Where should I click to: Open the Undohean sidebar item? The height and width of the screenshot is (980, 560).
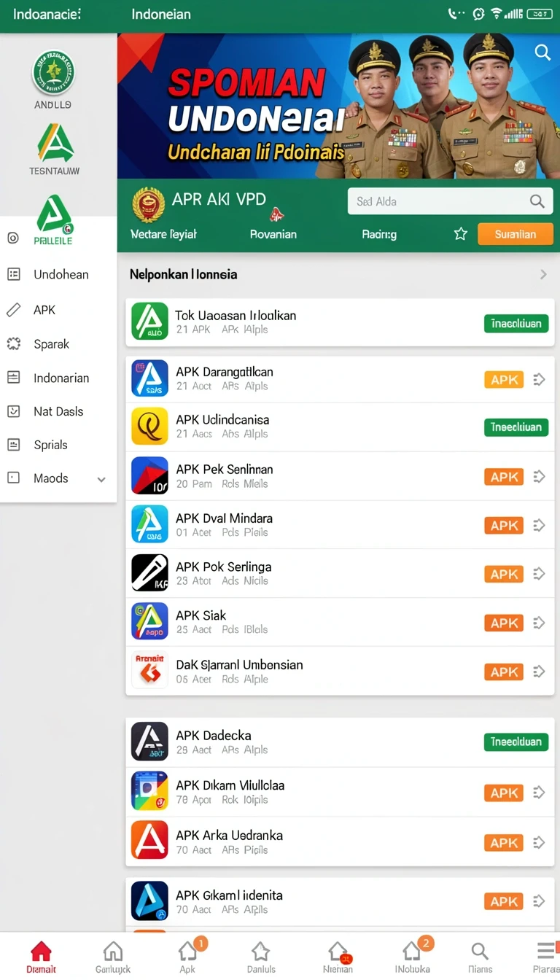tap(58, 275)
